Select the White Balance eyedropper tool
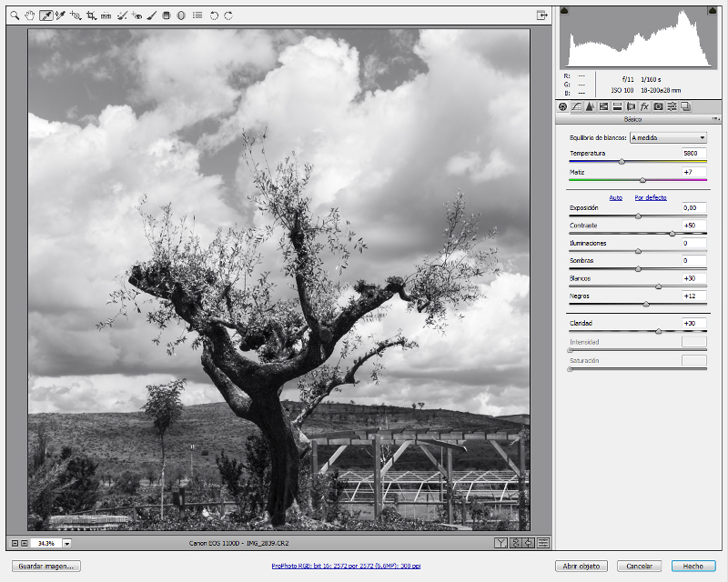 pos(45,15)
